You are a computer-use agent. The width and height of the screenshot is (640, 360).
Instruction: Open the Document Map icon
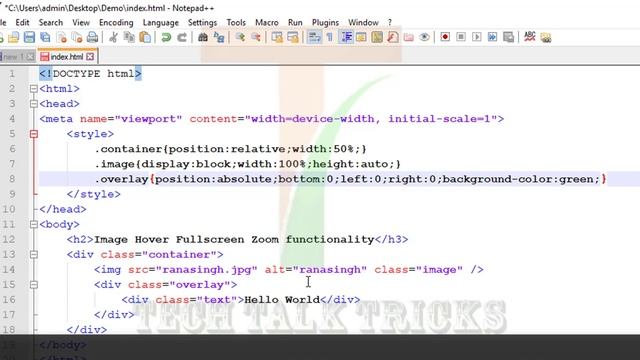tap(377, 38)
